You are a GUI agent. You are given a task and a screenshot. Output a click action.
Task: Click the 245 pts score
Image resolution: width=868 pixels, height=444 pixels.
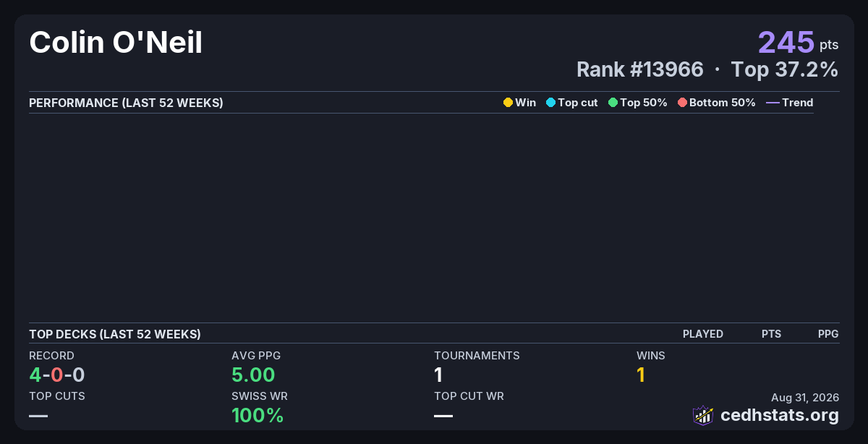[799, 42]
